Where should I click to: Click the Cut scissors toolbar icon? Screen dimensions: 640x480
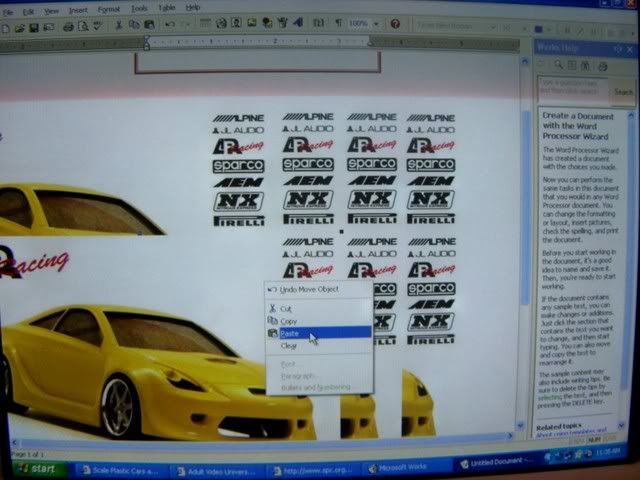coord(119,25)
